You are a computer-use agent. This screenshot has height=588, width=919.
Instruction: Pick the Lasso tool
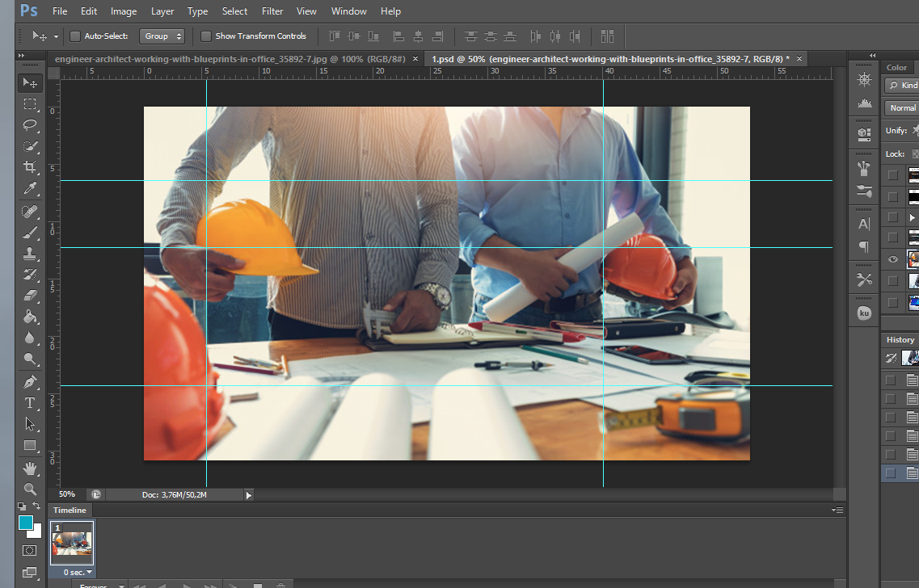[30, 125]
